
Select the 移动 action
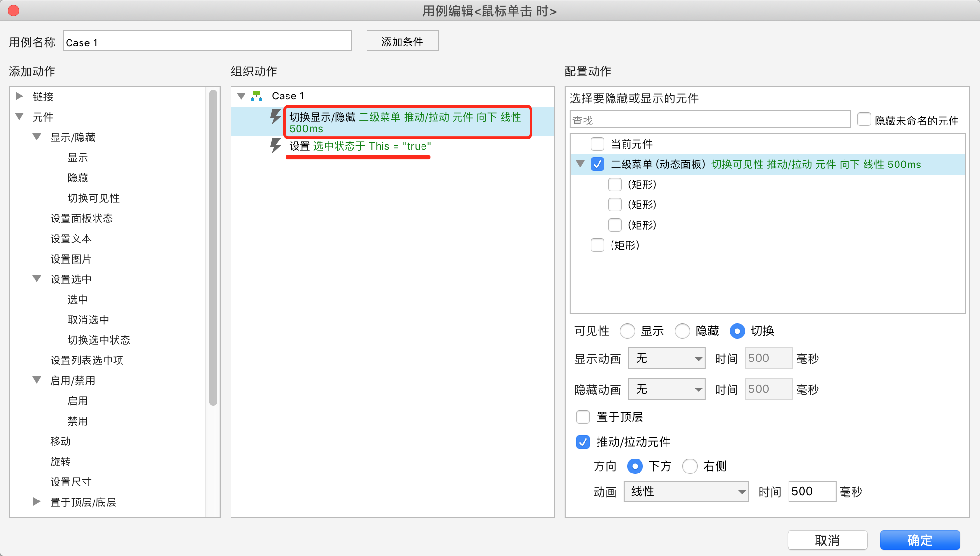tap(60, 441)
